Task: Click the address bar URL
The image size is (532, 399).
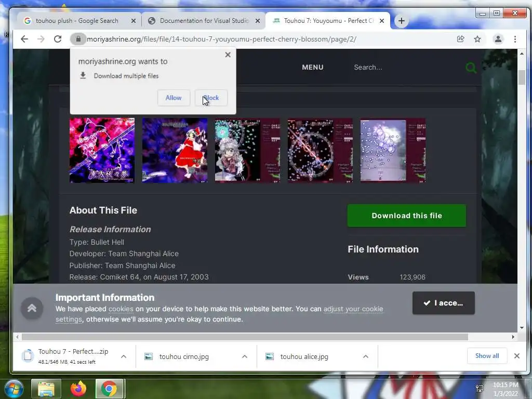Action: 221,39
